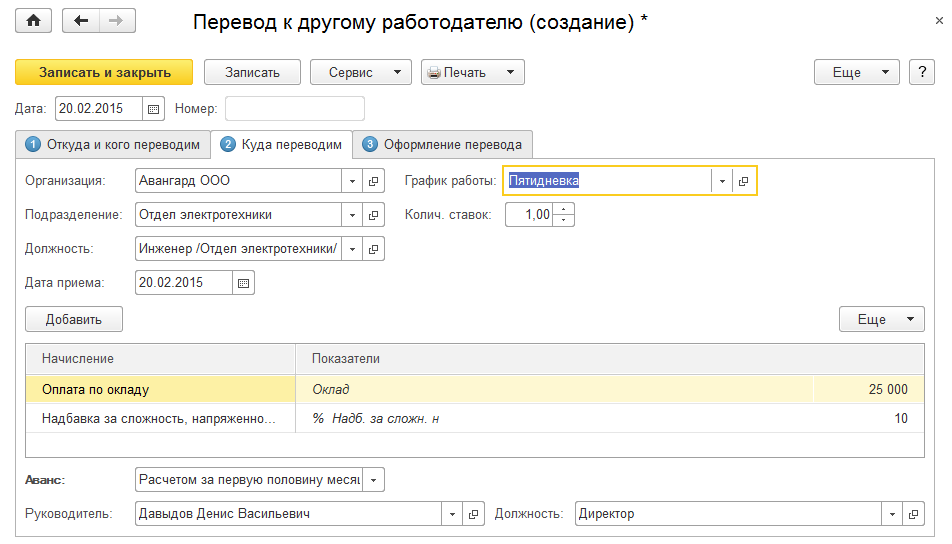Switch to the Откуда и кого переводим tab
Viewport: 952px width, 544px height.
tap(113, 144)
